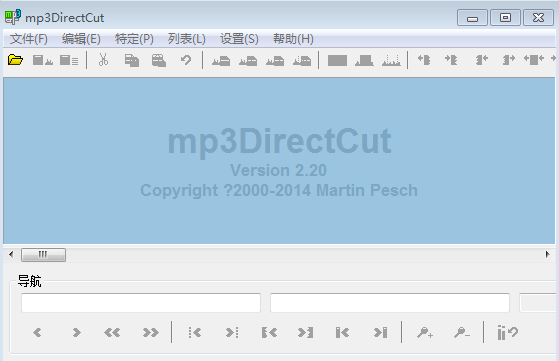Open the 帮助(H) menu
The image size is (559, 361).
click(x=293, y=39)
